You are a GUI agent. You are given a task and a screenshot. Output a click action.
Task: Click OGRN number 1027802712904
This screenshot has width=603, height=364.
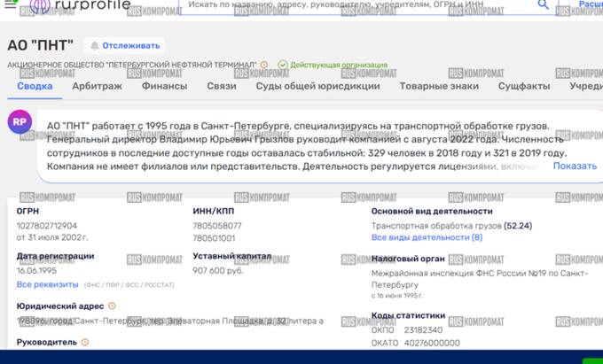tap(46, 226)
